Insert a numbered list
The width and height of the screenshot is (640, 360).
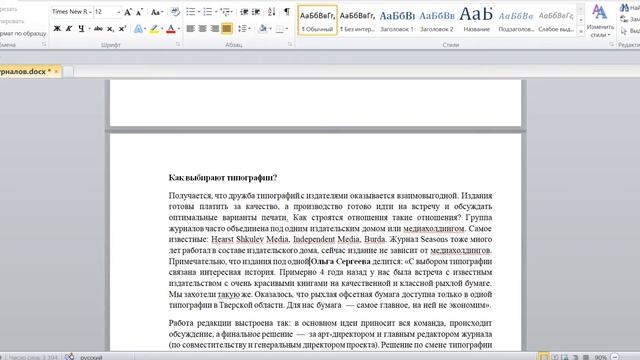[207, 12]
